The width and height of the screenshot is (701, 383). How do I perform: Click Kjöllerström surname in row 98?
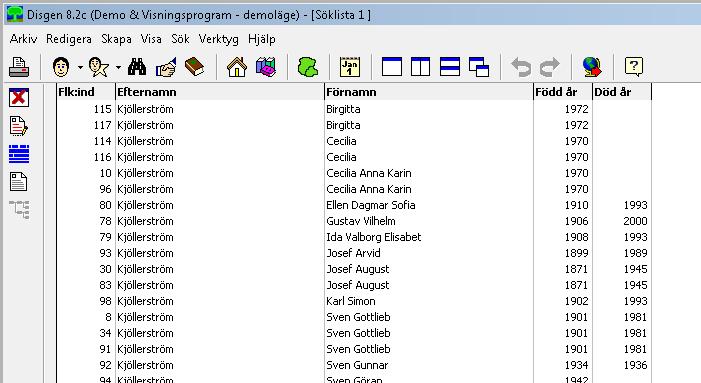tap(145, 301)
